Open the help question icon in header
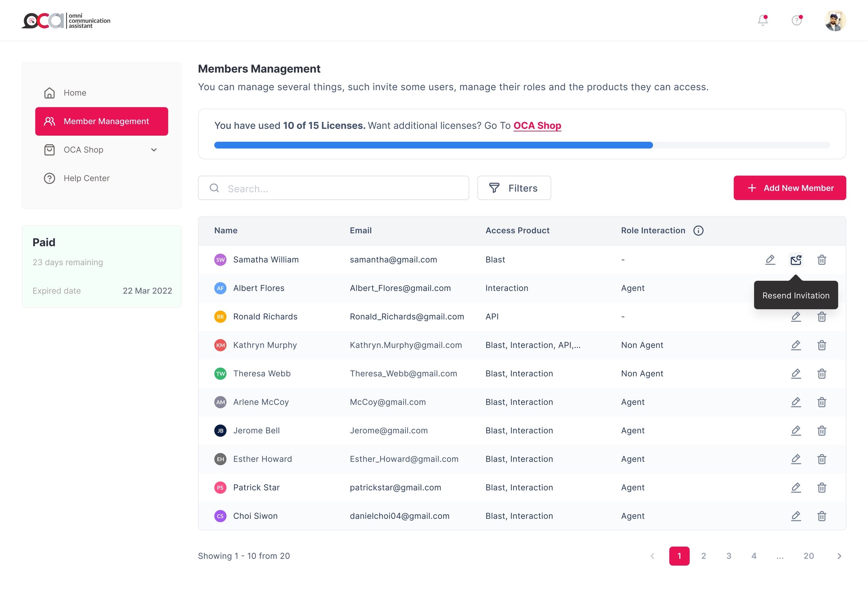The height and width of the screenshot is (590, 868). coord(796,20)
